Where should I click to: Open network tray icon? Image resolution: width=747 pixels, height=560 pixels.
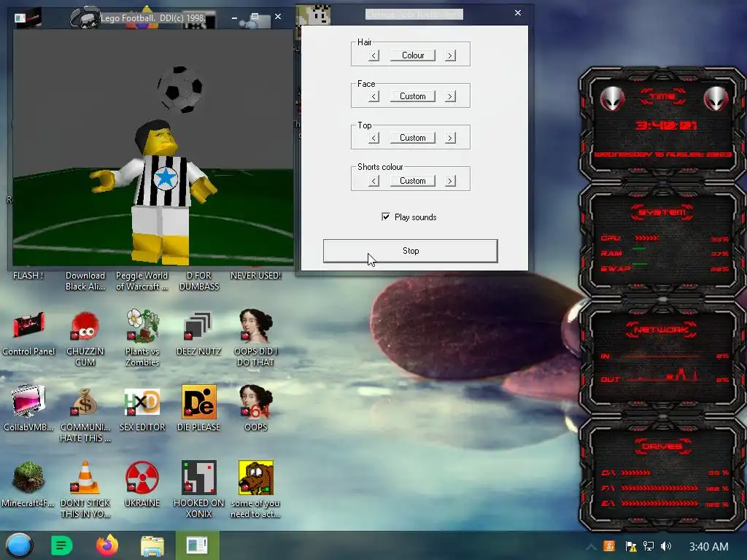[649, 546]
